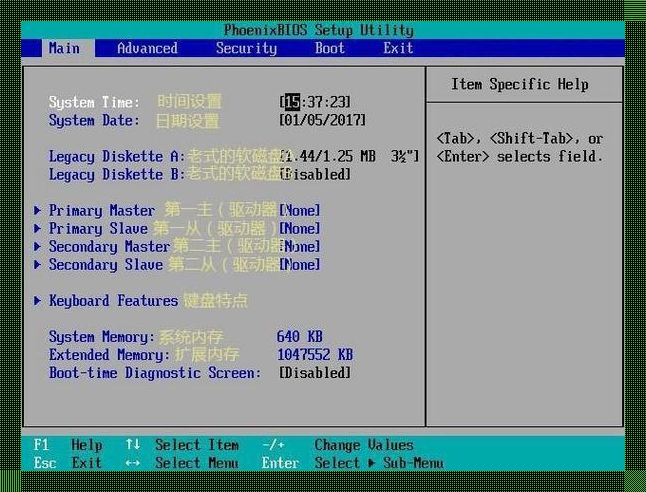Select Primary Master None value
646x492 pixels.
[x=300, y=211]
